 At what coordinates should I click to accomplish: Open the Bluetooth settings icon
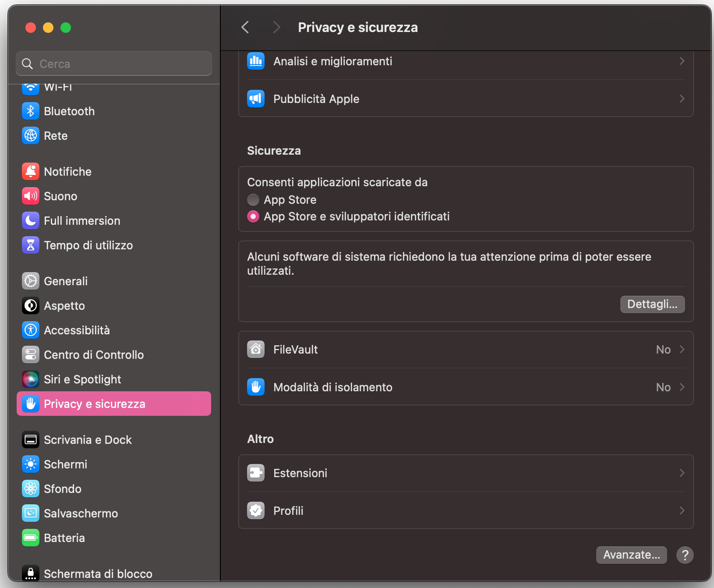click(x=30, y=111)
